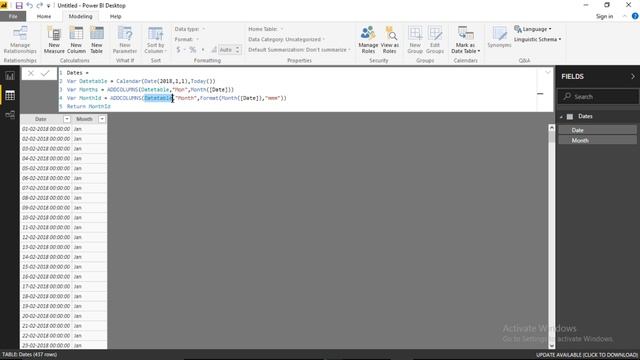
Task: Apply percentage format icon
Action: click(x=192, y=50)
